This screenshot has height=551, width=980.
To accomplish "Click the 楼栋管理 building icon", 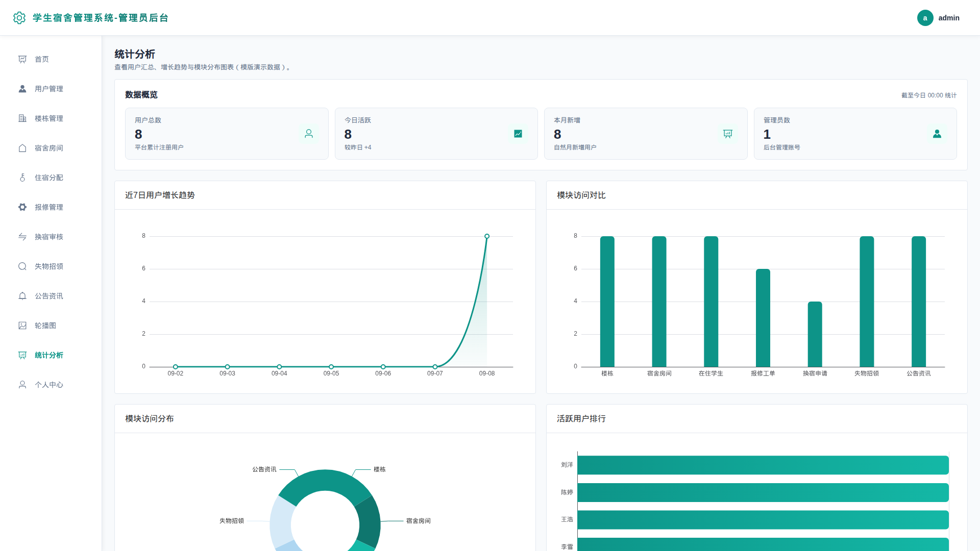I will tap(22, 118).
